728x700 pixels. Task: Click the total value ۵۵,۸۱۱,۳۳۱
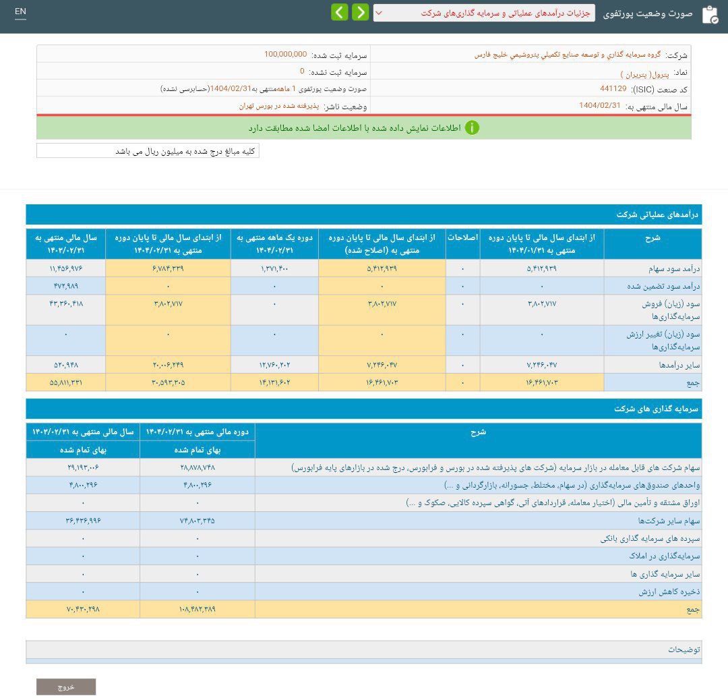(x=66, y=383)
